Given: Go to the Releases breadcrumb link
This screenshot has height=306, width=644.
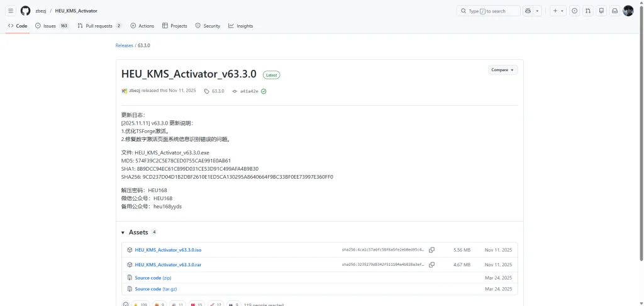Looking at the screenshot, I should pyautogui.click(x=124, y=45).
